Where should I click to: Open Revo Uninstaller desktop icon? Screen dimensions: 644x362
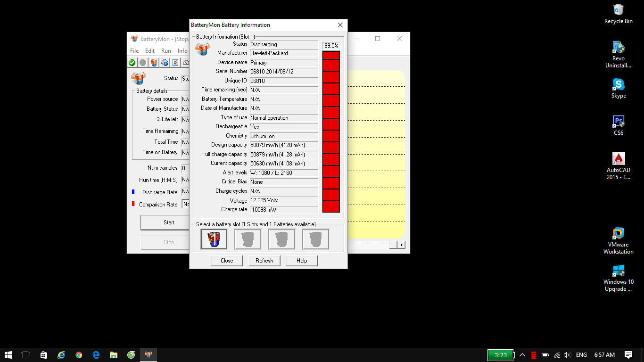click(x=619, y=55)
